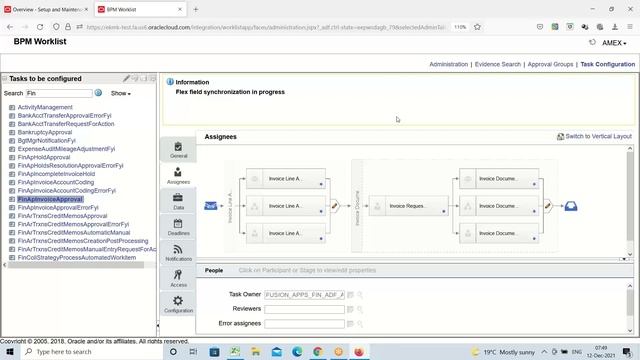Screen dimensions: 640x360
Task: Open the Task Configuration page
Action: pyautogui.click(x=607, y=64)
